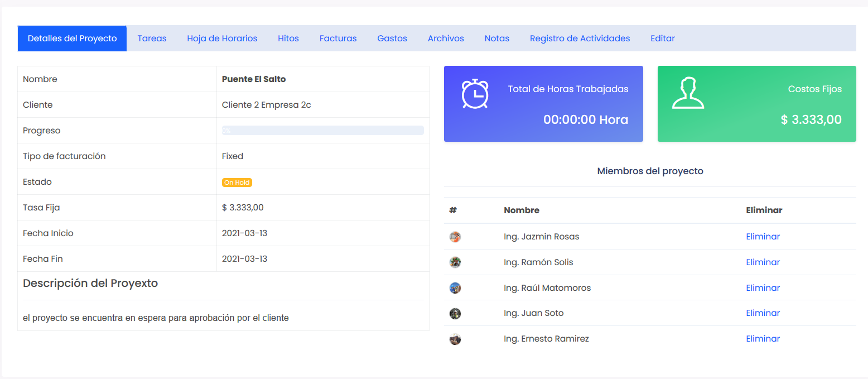
Task: Click the user silhouette icon on Costos Fijos card
Action: pyautogui.click(x=688, y=93)
